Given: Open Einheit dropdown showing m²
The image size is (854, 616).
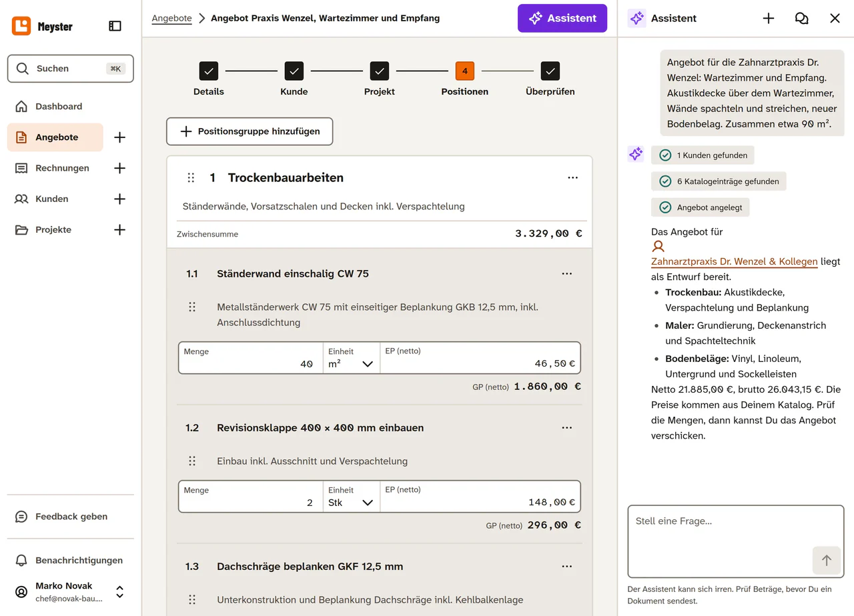Looking at the screenshot, I should coord(352,358).
